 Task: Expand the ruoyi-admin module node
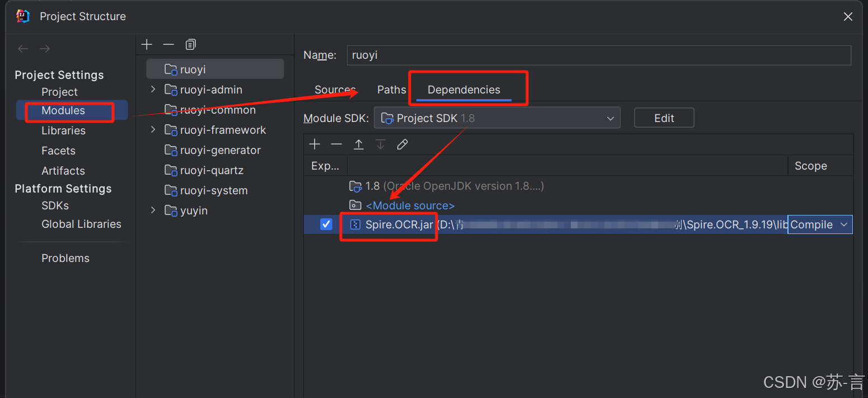coord(153,90)
